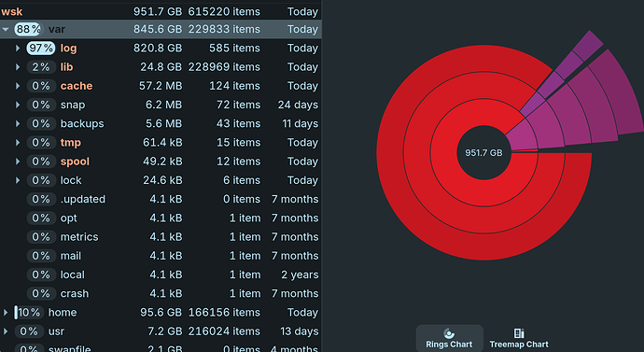The image size is (644, 352).
Task: Click the Treemap Chart icon
Action: (519, 333)
